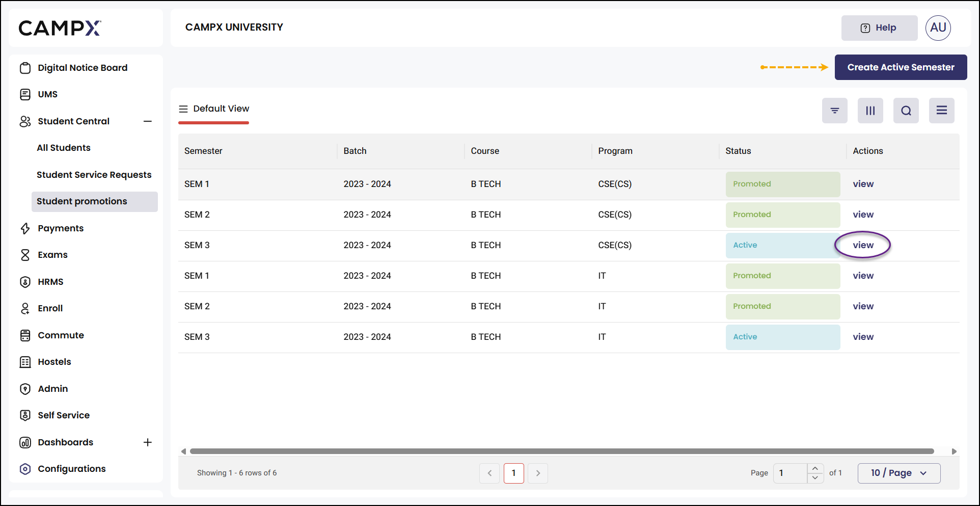Screen dimensions: 980x506
Task: Select Student promotions menu item
Action: click(x=95, y=201)
